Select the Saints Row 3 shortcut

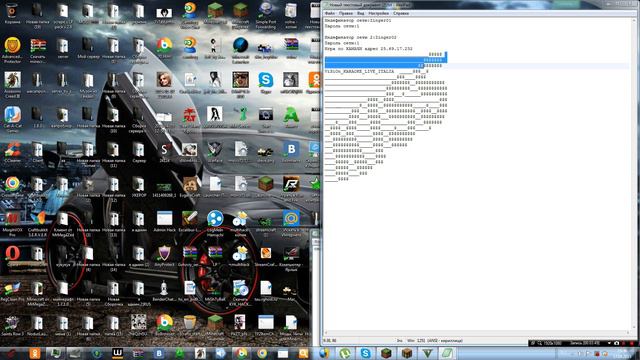pyautogui.click(x=12, y=326)
